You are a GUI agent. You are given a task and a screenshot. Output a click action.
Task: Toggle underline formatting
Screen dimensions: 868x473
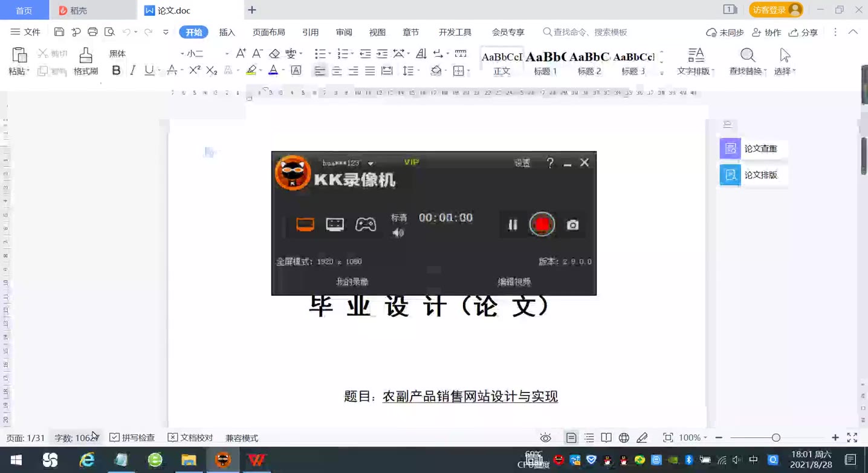coord(149,71)
